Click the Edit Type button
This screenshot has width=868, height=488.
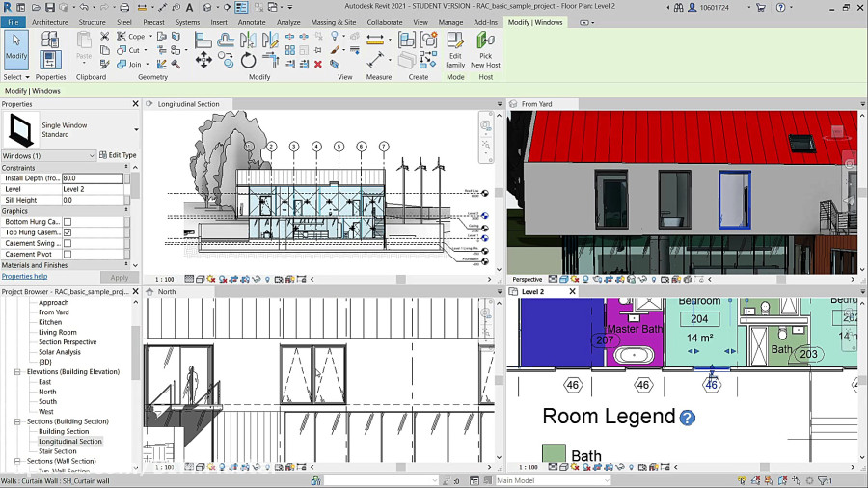coord(118,155)
